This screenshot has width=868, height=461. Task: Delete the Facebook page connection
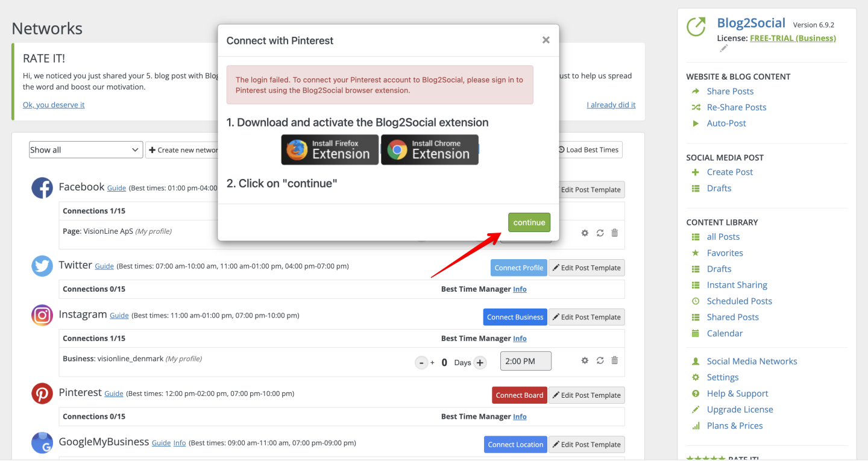pos(615,233)
